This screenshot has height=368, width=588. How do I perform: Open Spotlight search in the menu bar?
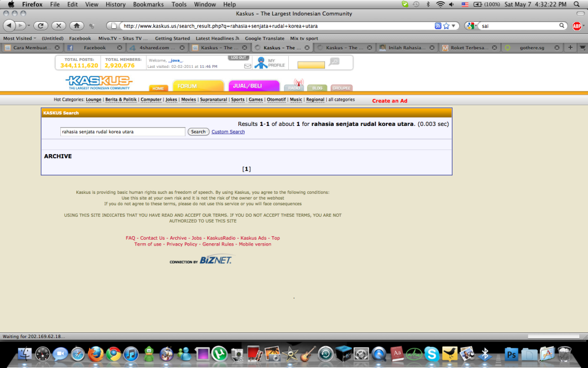pos(577,5)
